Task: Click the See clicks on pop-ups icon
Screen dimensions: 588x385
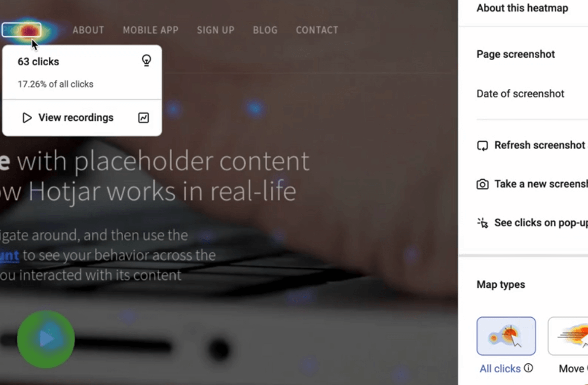Action: click(482, 223)
